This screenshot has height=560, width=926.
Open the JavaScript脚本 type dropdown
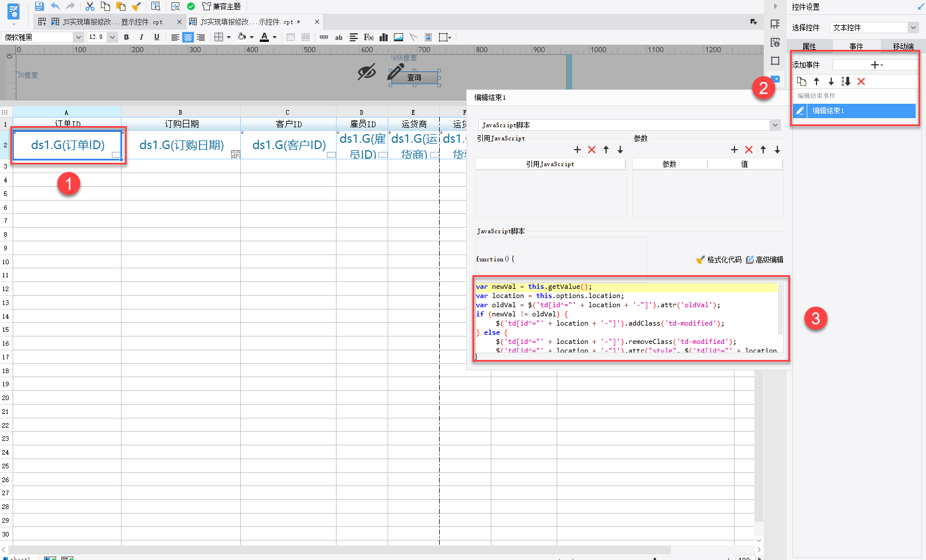point(629,125)
